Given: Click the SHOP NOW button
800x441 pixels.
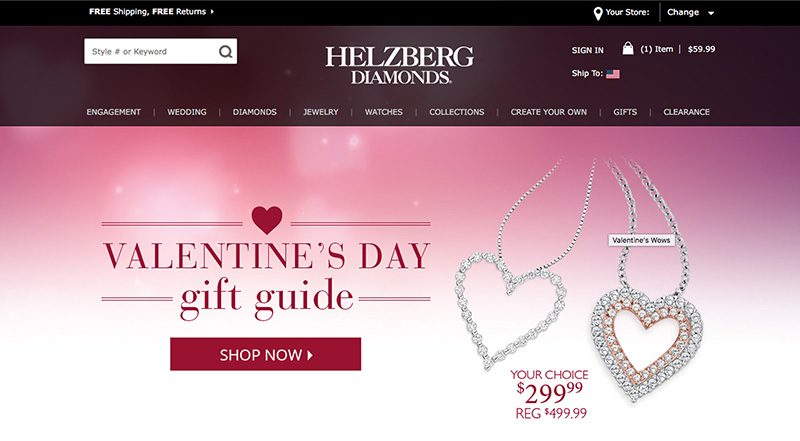Looking at the screenshot, I should (x=265, y=354).
